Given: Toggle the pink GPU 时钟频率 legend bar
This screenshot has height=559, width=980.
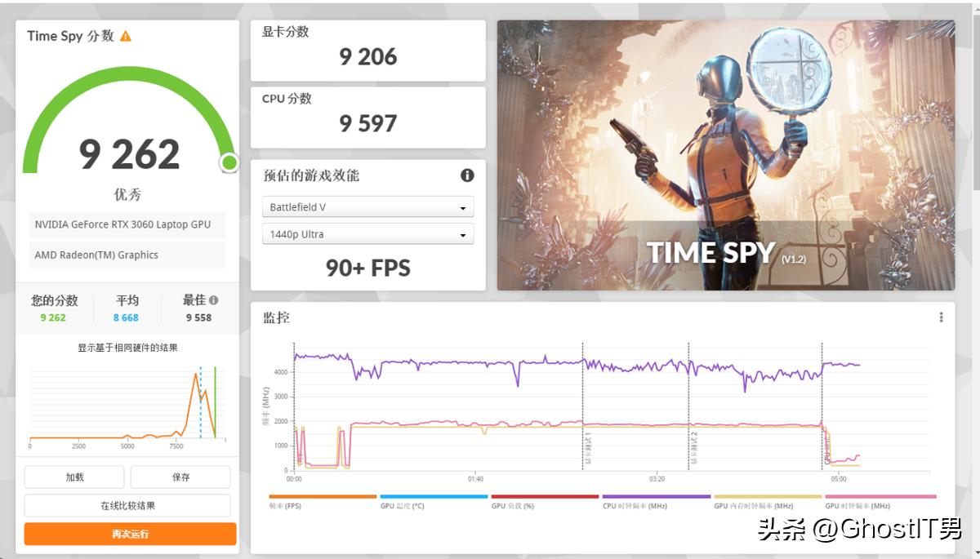Looking at the screenshot, I should pyautogui.click(x=880, y=496).
